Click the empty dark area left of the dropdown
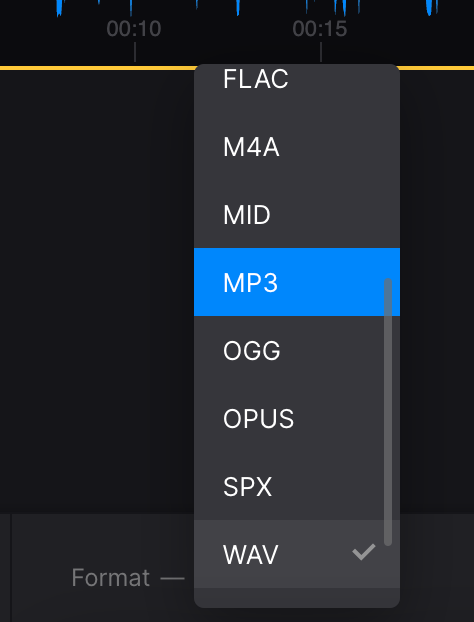Image resolution: width=474 pixels, height=622 pixels. [97, 292]
